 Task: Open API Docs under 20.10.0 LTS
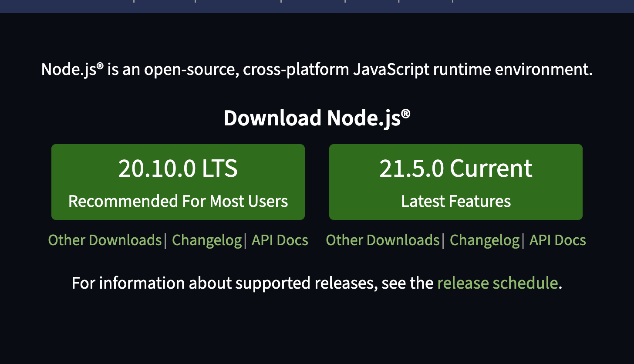280,240
